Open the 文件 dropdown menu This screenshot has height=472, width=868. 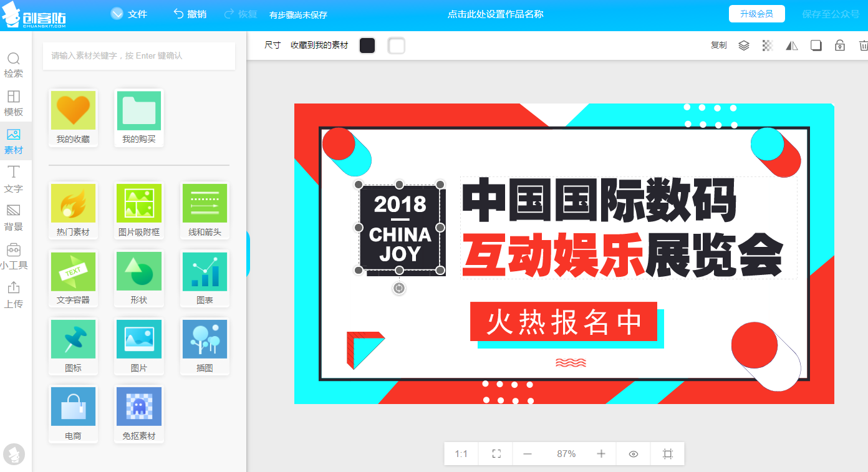129,14
